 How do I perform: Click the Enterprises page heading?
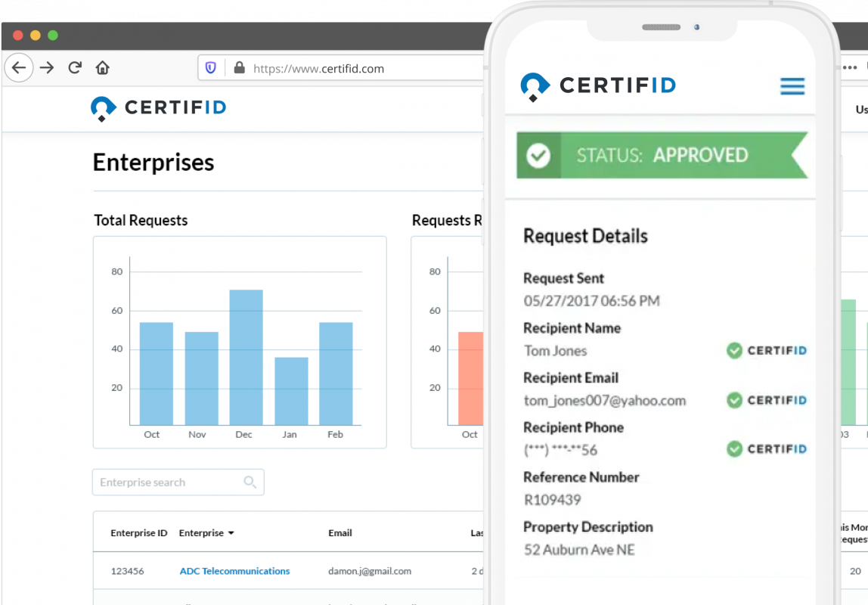(153, 163)
